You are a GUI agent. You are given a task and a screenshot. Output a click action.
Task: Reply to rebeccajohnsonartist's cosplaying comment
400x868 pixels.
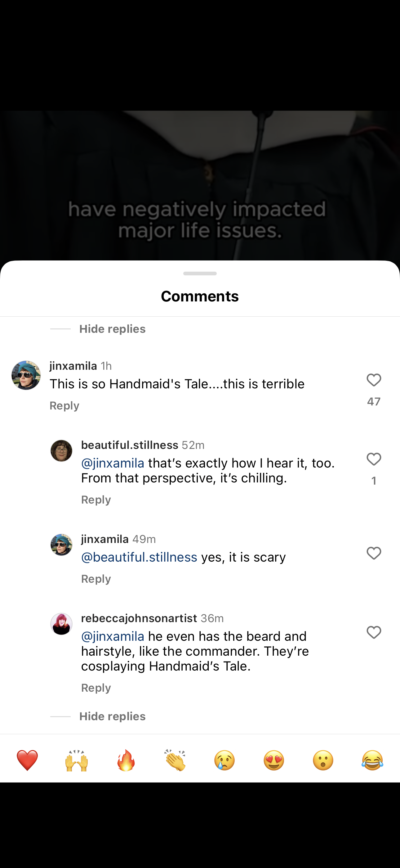click(x=96, y=688)
